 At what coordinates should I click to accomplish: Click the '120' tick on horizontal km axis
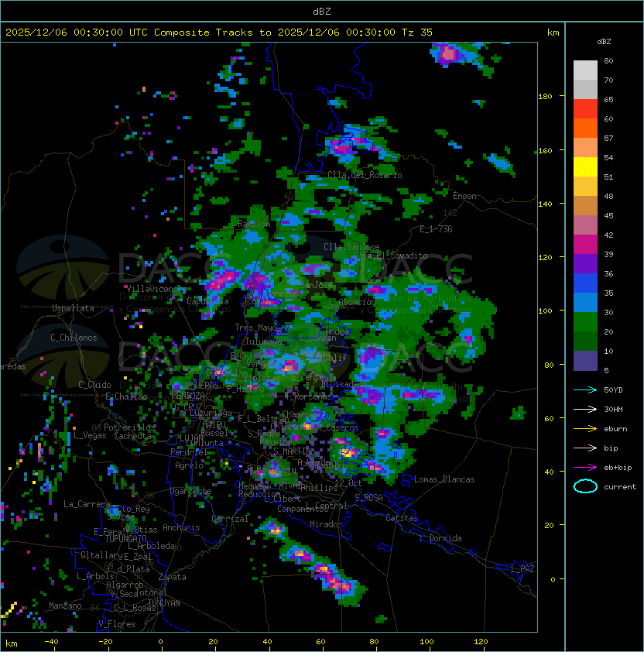[x=481, y=642]
